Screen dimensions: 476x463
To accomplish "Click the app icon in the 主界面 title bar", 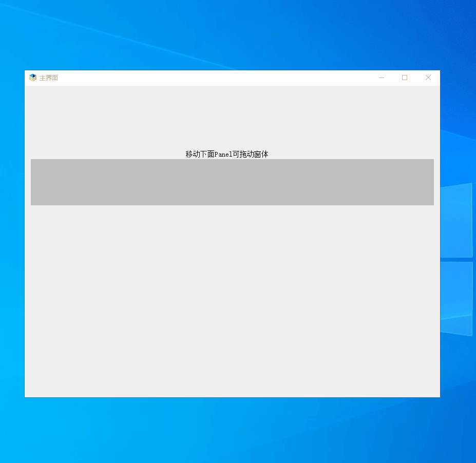I will pyautogui.click(x=33, y=78).
